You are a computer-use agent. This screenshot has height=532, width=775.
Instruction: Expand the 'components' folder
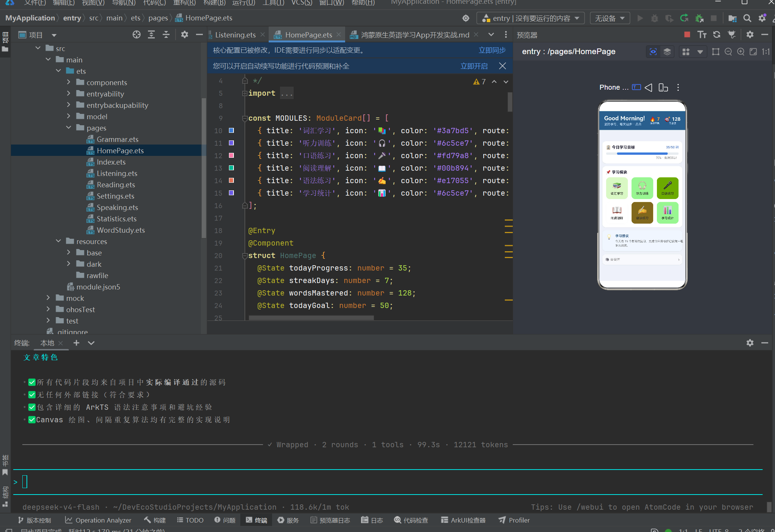coord(68,82)
